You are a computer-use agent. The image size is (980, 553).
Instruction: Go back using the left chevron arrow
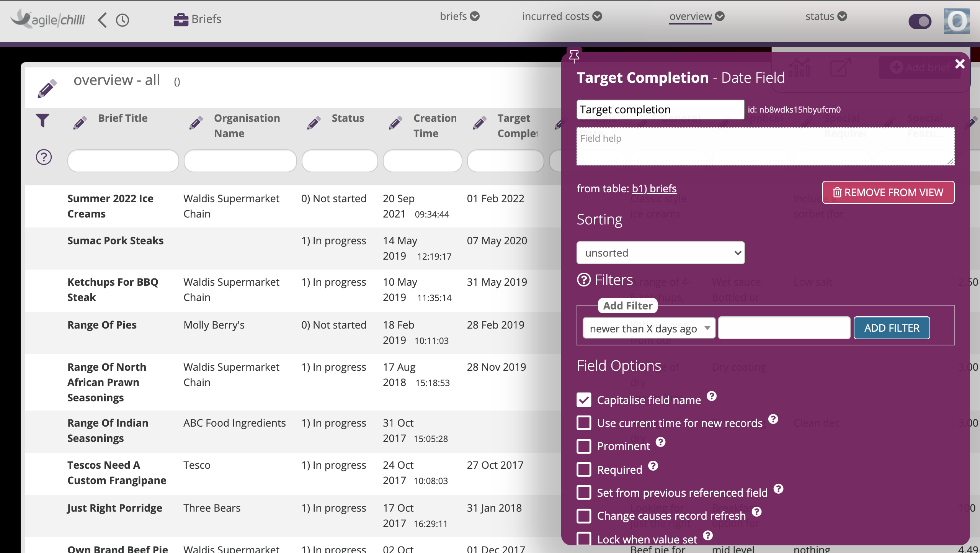tap(102, 20)
